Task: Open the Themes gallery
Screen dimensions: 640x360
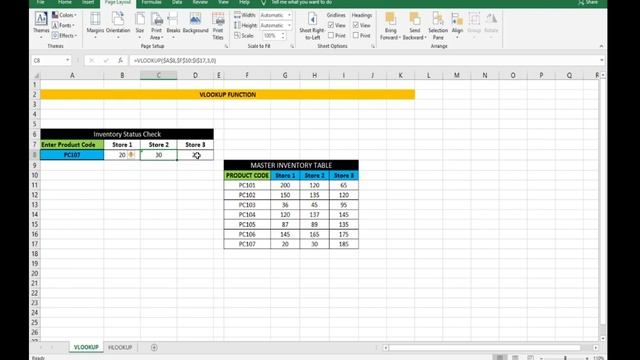Action: click(41, 25)
